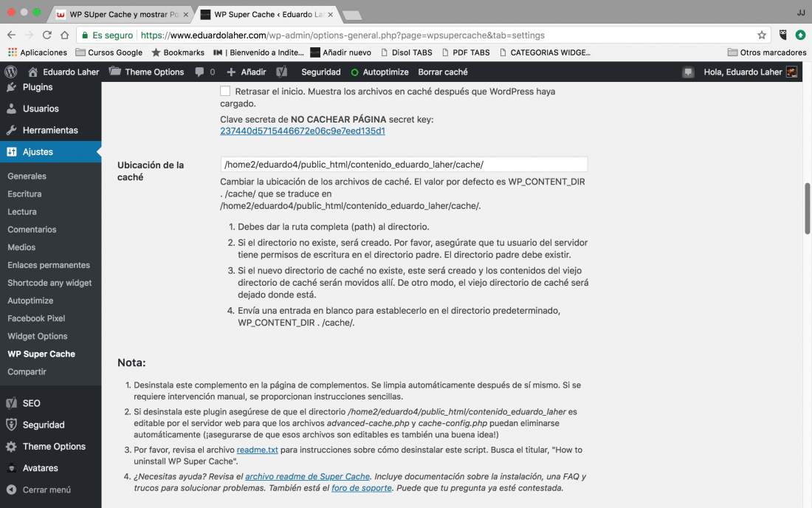
Task: Open the Bookmarks star bookmark
Action: coord(178,52)
